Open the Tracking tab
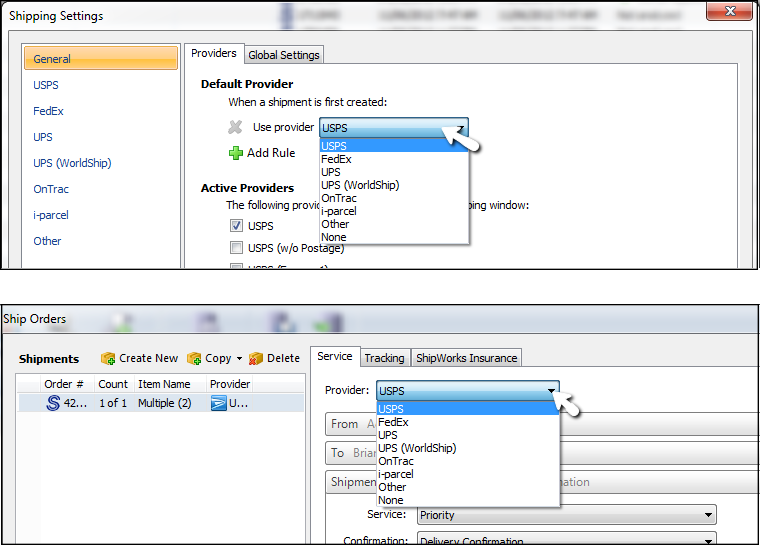Image resolution: width=760 pixels, height=546 pixels. pyautogui.click(x=384, y=358)
